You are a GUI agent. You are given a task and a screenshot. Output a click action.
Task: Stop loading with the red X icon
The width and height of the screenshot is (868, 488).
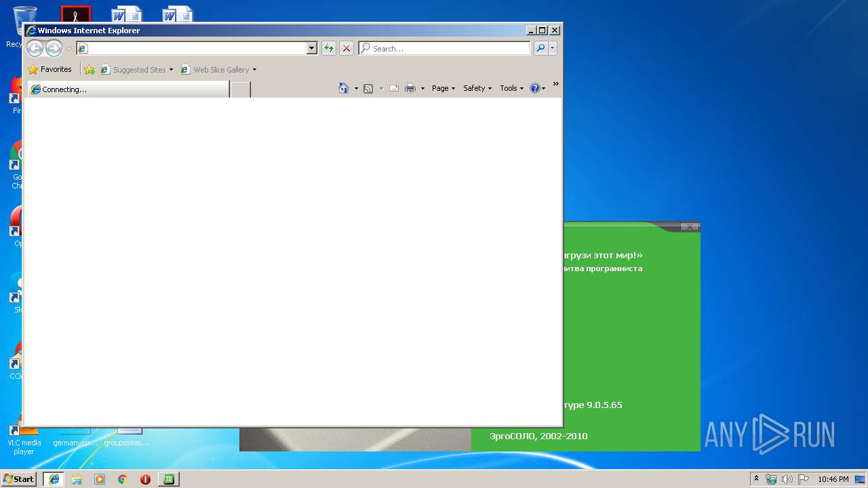(347, 48)
